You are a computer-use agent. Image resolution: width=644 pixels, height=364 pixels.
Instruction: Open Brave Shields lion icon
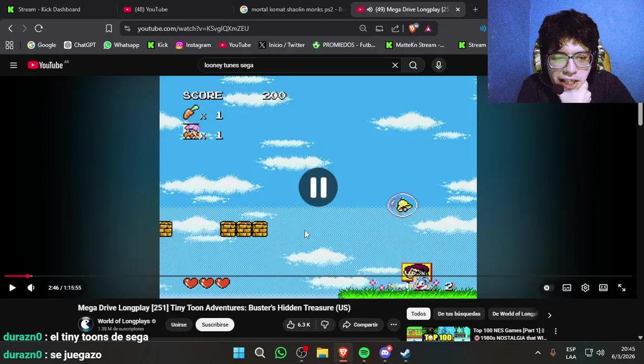pyautogui.click(x=413, y=28)
